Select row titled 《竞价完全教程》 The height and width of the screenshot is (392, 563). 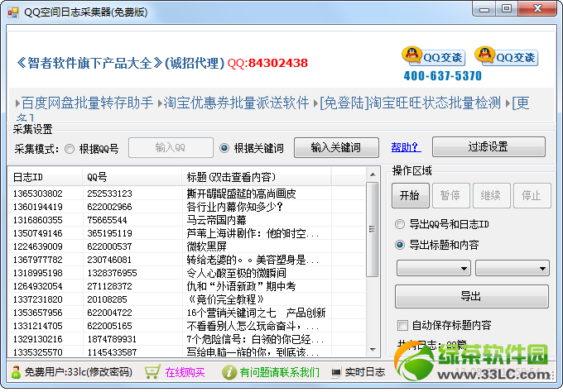pos(187,299)
